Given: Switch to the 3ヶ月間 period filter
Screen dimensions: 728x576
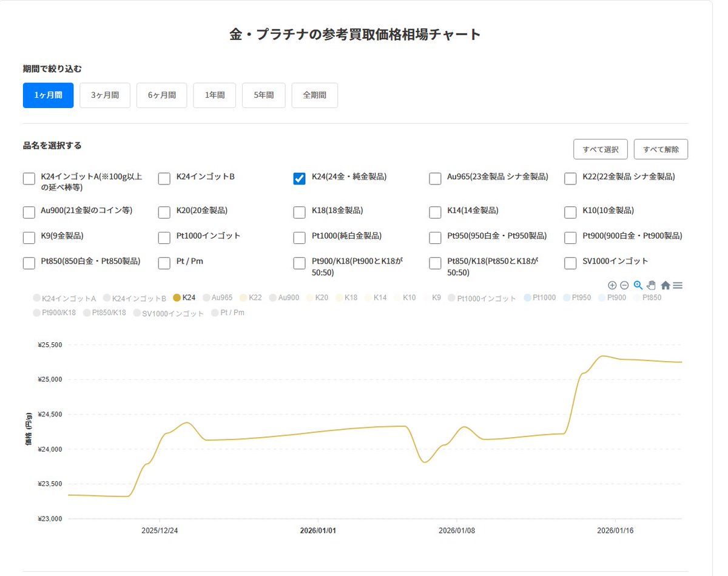Looking at the screenshot, I should tap(104, 95).
